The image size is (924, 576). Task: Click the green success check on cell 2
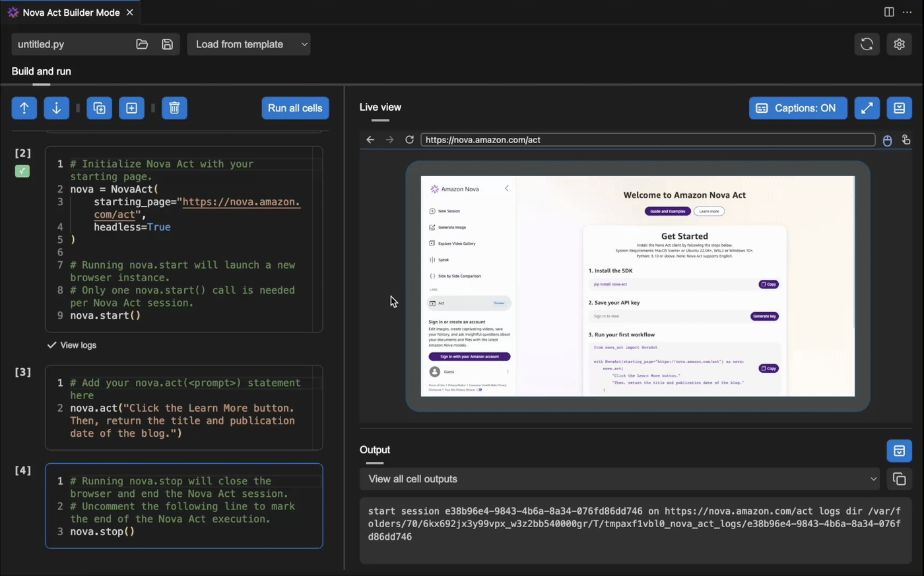(x=22, y=172)
